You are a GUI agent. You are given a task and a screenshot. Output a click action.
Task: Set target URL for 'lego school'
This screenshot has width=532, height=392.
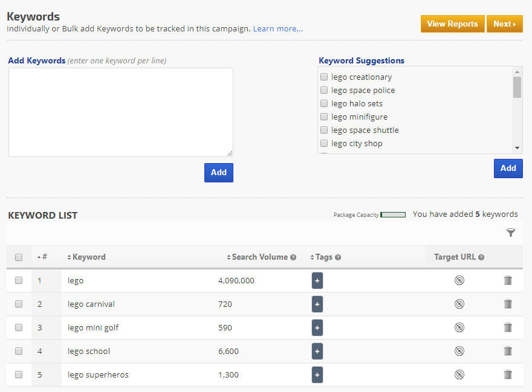click(x=459, y=351)
